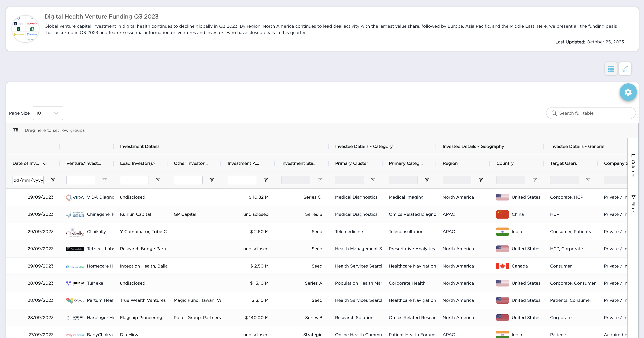Click the Date of Investment sort arrow
The width and height of the screenshot is (644, 338).
(x=45, y=163)
